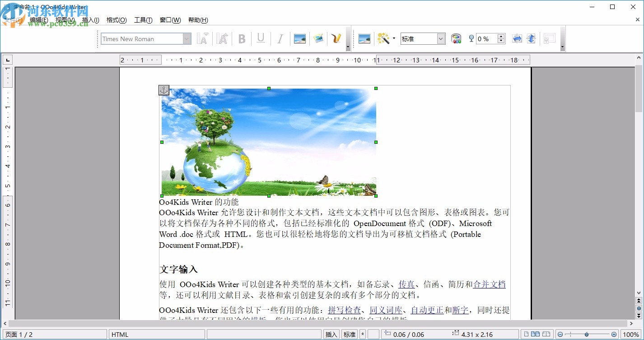
Task: Toggle the 标准 selection mode in status bar
Action: (x=350, y=335)
